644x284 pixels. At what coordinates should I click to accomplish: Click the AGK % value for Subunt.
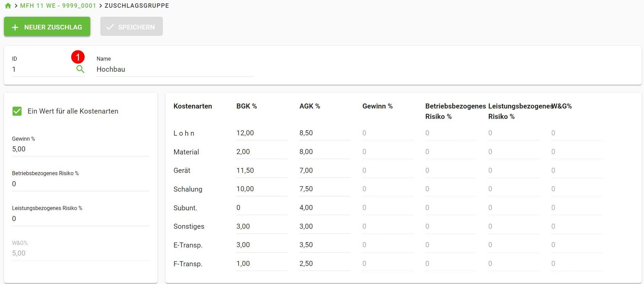pyautogui.click(x=324, y=208)
